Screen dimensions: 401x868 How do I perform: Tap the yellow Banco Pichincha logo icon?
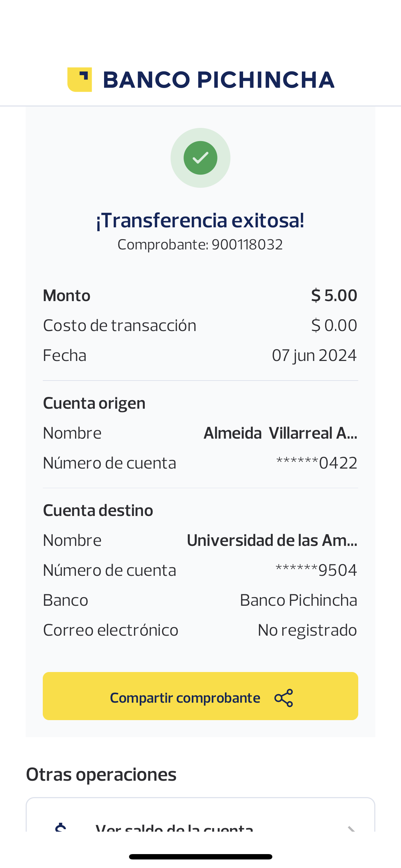pyautogui.click(x=79, y=79)
